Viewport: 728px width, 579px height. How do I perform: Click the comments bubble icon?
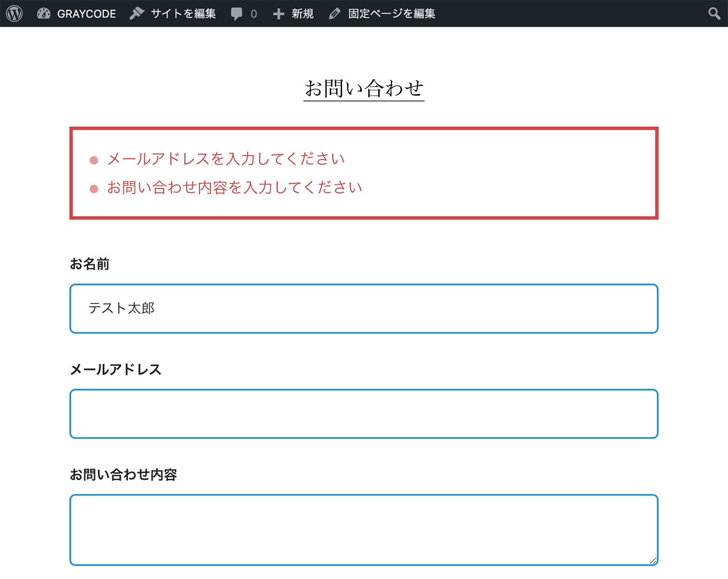coord(237,14)
